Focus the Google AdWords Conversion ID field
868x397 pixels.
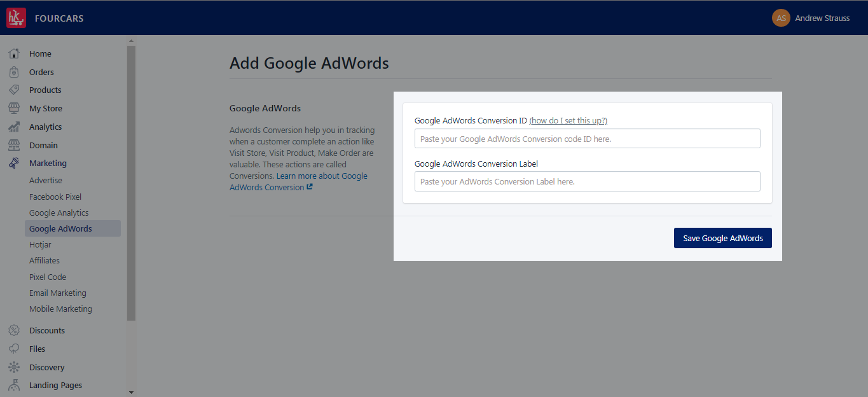tap(588, 139)
